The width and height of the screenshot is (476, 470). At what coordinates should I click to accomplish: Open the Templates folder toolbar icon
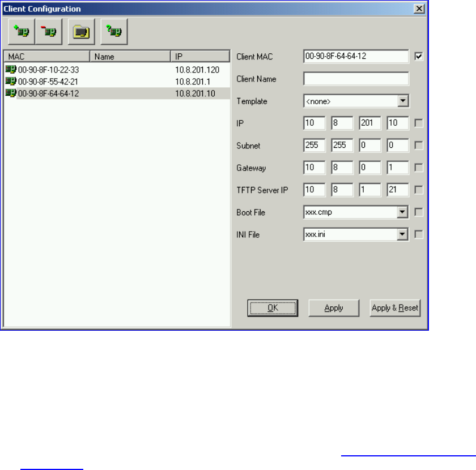(82, 32)
